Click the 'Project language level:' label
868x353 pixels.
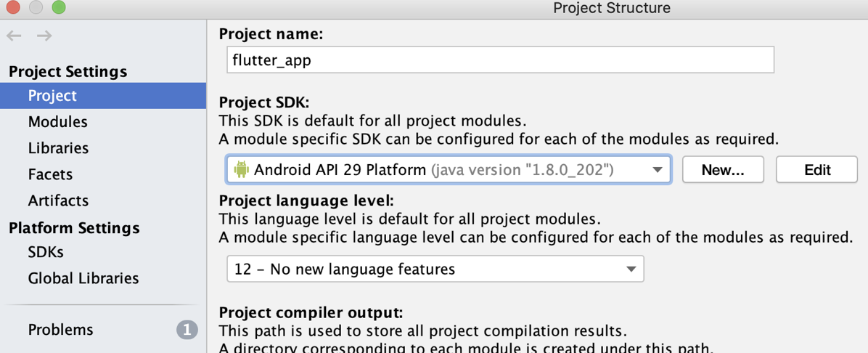click(x=307, y=200)
